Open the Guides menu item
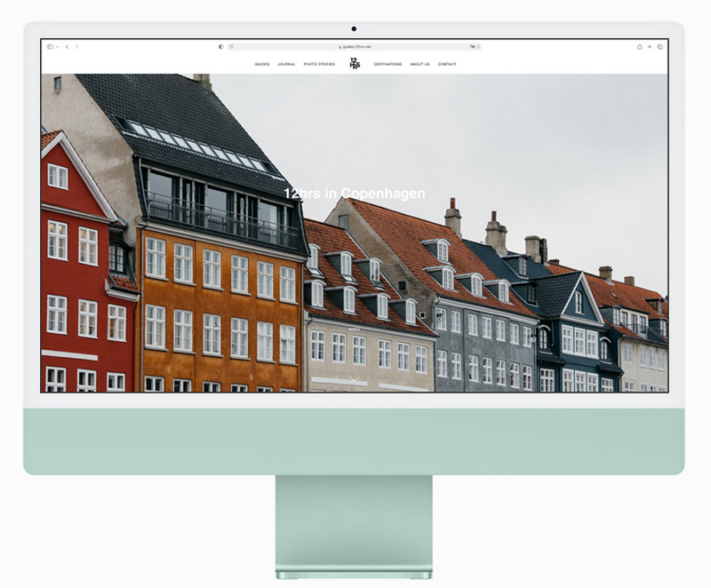Viewport: 711px width, 588px height. tap(262, 64)
